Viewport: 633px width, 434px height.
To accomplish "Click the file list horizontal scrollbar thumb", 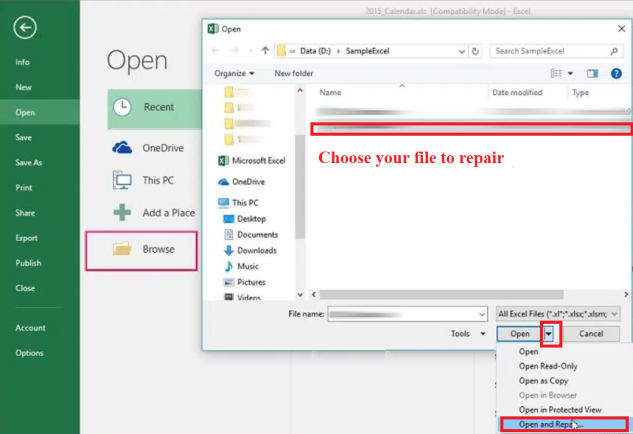I will click(x=442, y=295).
